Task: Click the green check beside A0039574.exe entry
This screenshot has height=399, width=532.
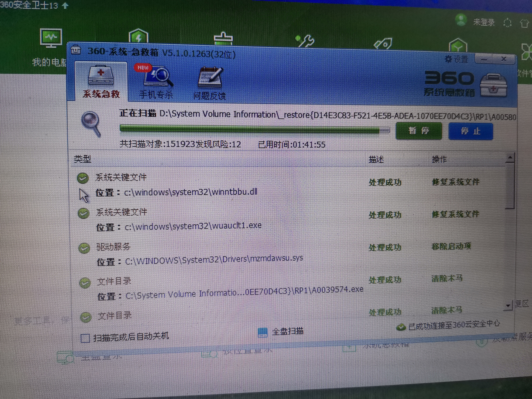Action: coord(85,283)
